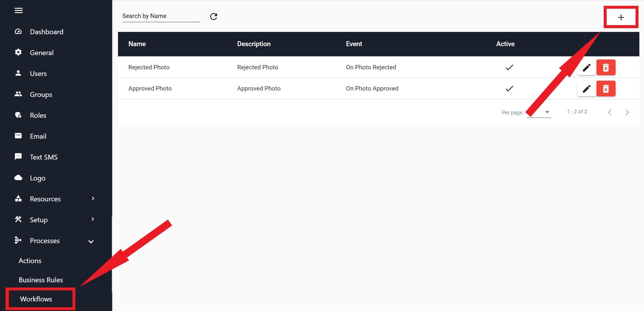
Task: Delete the Approved Photo workflow
Action: point(606,89)
